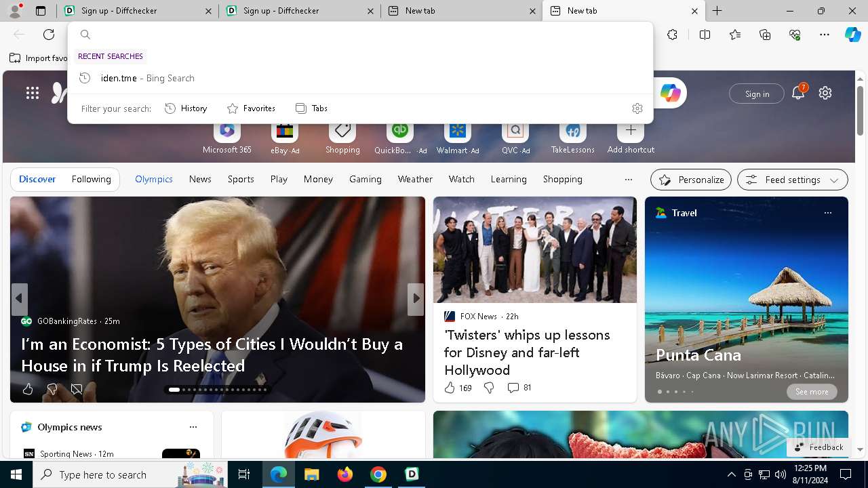Open browser Extensions puzzle icon
Screen dimensions: 868x488
click(672, 35)
